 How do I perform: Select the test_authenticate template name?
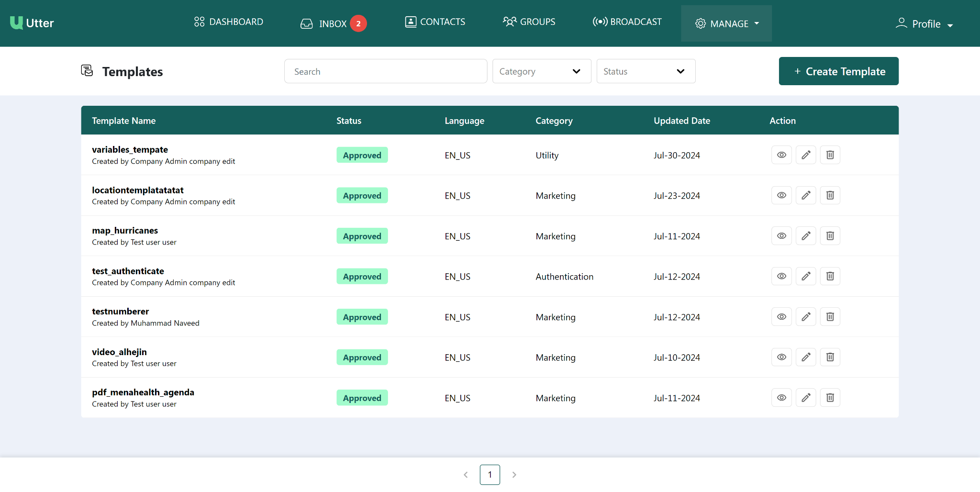[x=128, y=271]
